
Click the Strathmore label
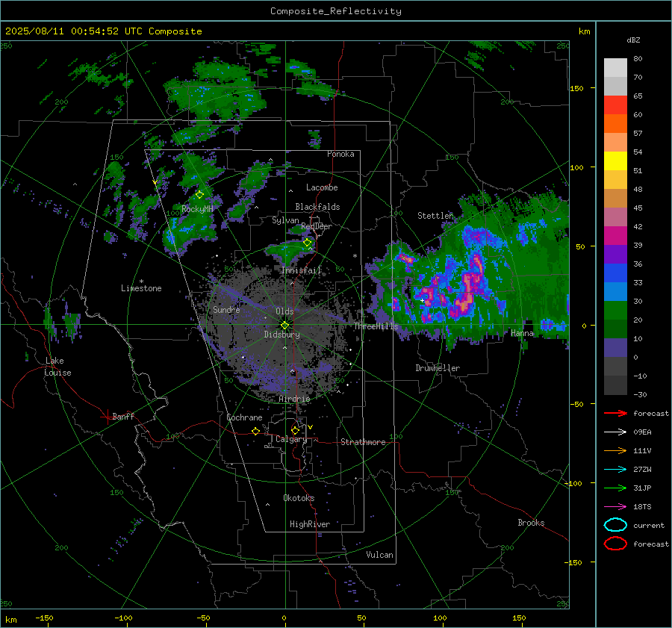pos(363,442)
